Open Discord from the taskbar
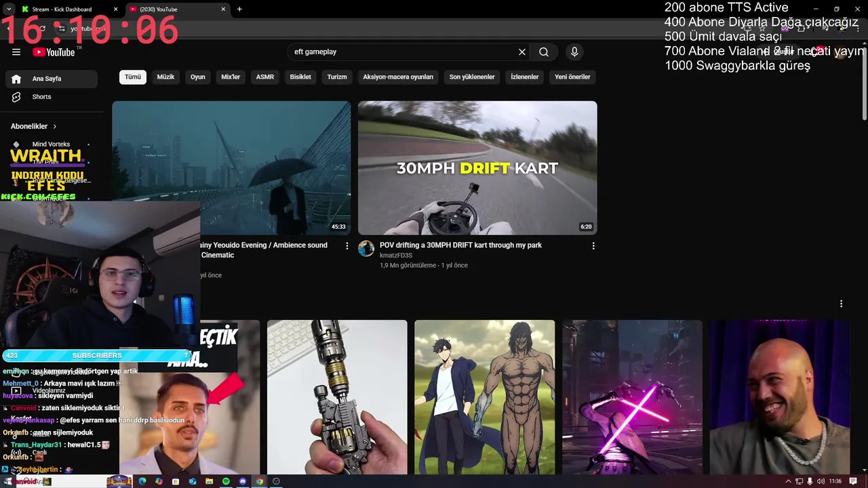868x488 pixels. (243, 481)
